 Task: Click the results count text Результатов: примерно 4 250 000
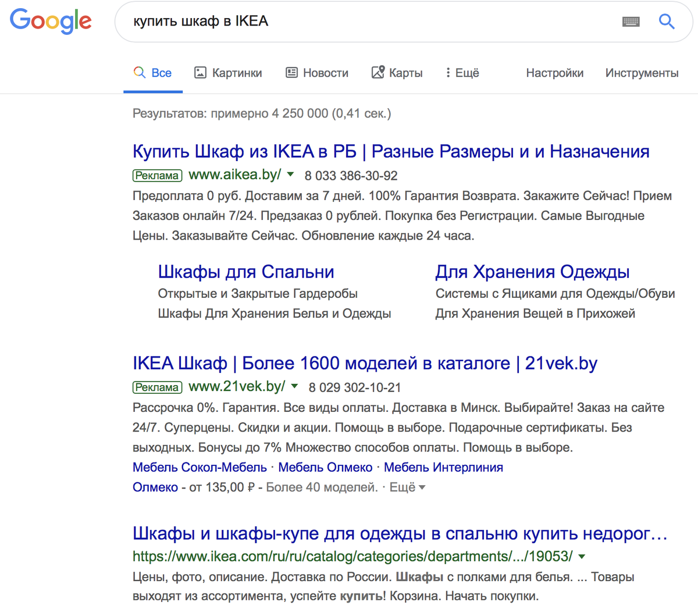pos(262,113)
